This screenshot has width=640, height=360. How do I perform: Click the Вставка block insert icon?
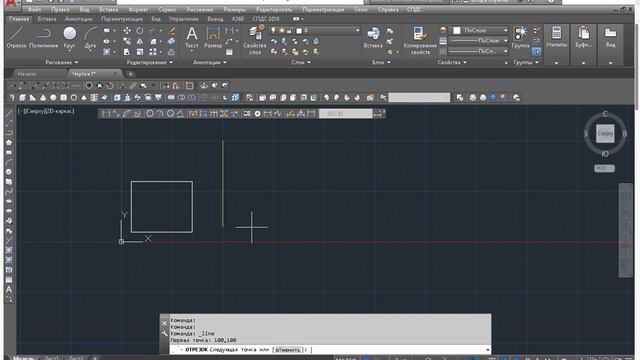373,38
